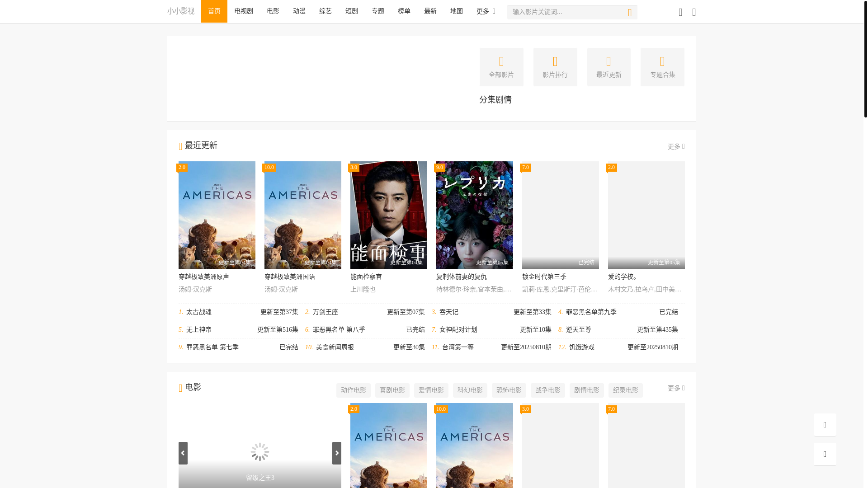Open the 全部影片 shortcut tile
868x488 pixels.
pyautogui.click(x=501, y=67)
